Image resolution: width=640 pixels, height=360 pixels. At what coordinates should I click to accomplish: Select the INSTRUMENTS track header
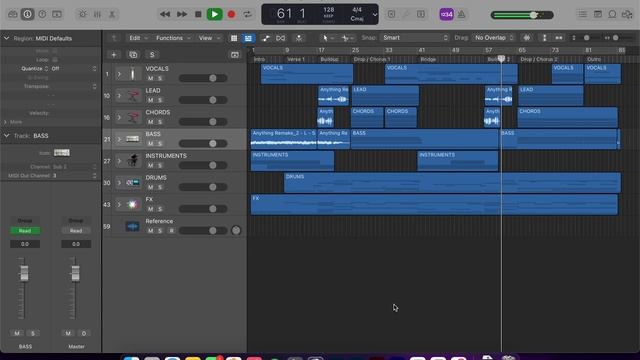tap(174, 161)
